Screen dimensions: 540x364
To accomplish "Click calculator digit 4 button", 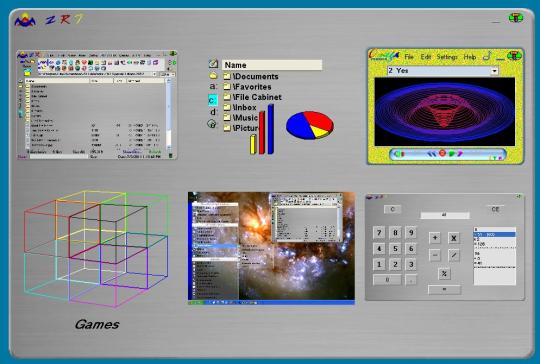I will click(379, 249).
